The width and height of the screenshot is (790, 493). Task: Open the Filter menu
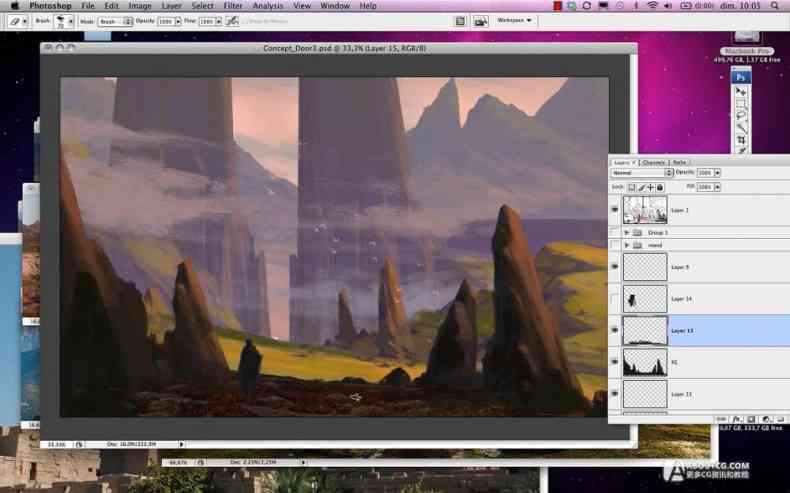pyautogui.click(x=233, y=6)
